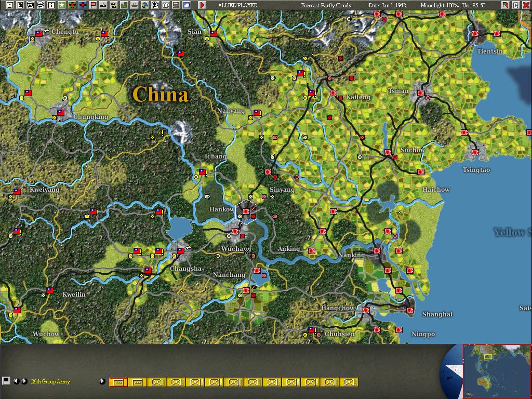Viewport: 532px width, 399px height.
Task: Click the highlighted Hankow hex
Action: click(246, 212)
